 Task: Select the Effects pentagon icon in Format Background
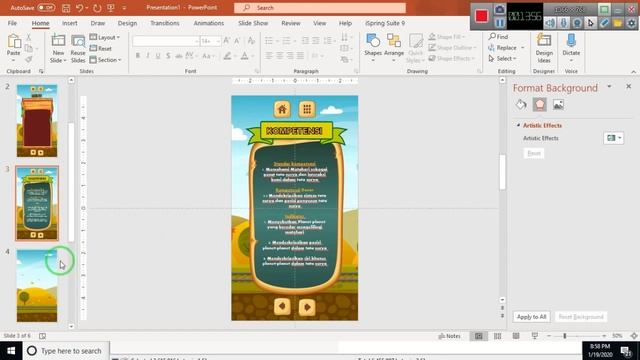(540, 105)
